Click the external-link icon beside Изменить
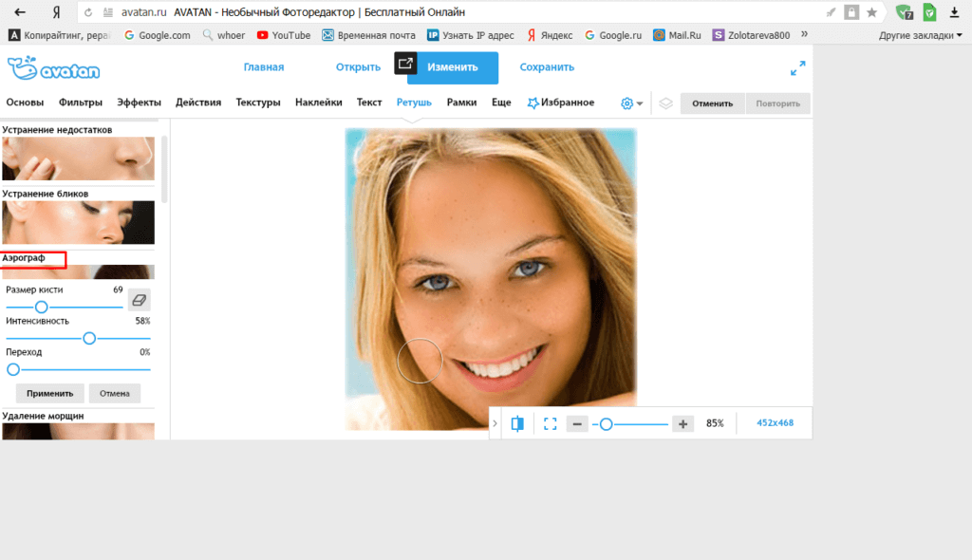Screen dimensions: 972x560 pyautogui.click(x=405, y=64)
